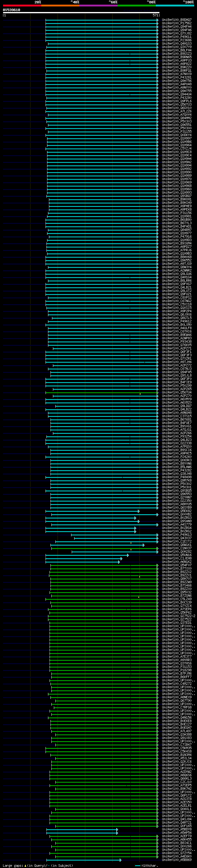The height and width of the screenshot is (868, 197).
Task: Click label UniRef100_A5B869
Action: [177, 860]
